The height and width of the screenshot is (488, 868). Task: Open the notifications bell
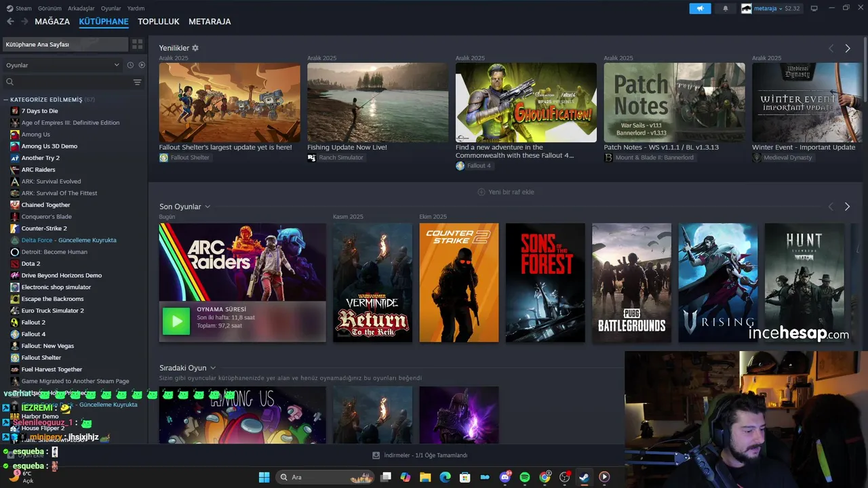click(x=726, y=8)
